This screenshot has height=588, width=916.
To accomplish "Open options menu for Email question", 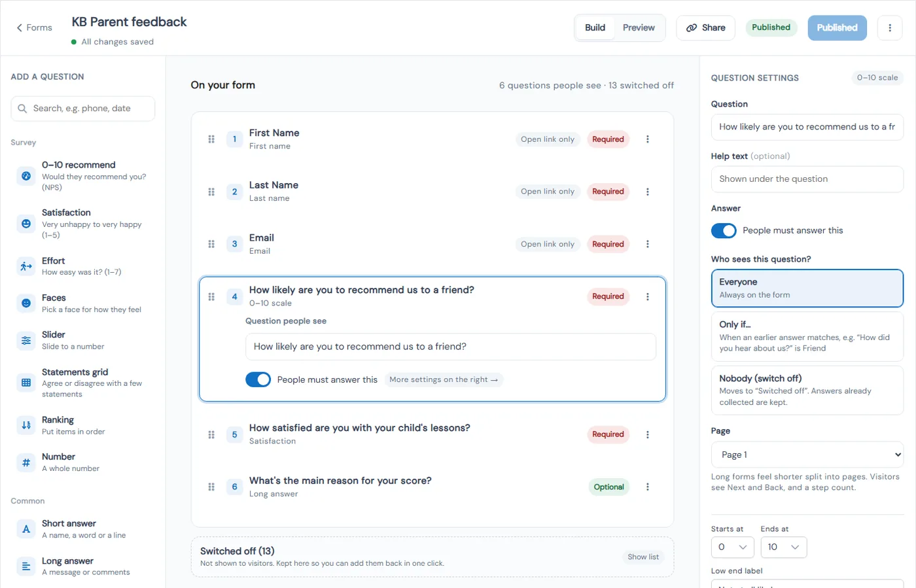I will [648, 244].
